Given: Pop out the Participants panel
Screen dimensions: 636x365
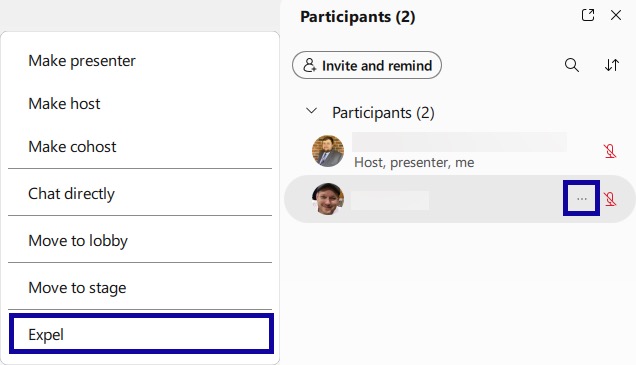Looking at the screenshot, I should 588,15.
